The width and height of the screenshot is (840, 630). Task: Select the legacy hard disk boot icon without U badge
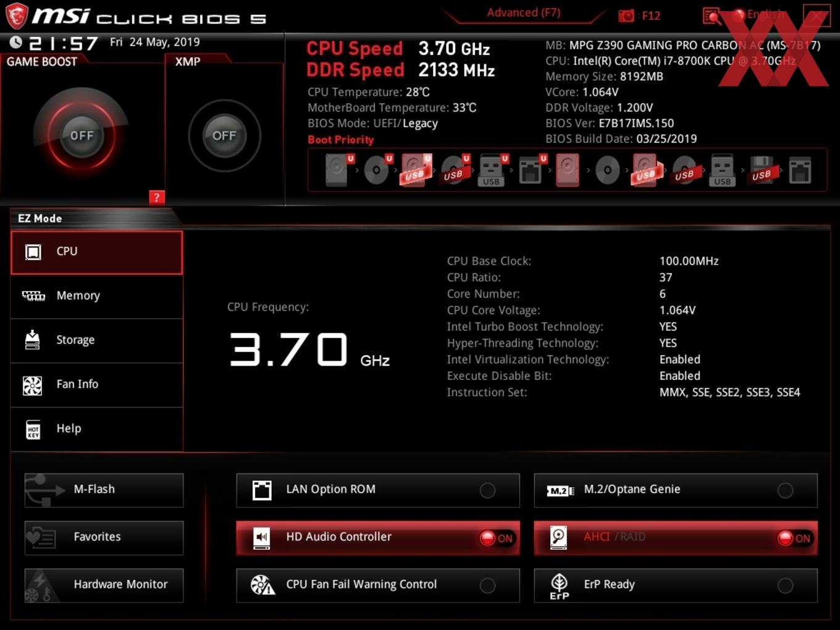[568, 170]
